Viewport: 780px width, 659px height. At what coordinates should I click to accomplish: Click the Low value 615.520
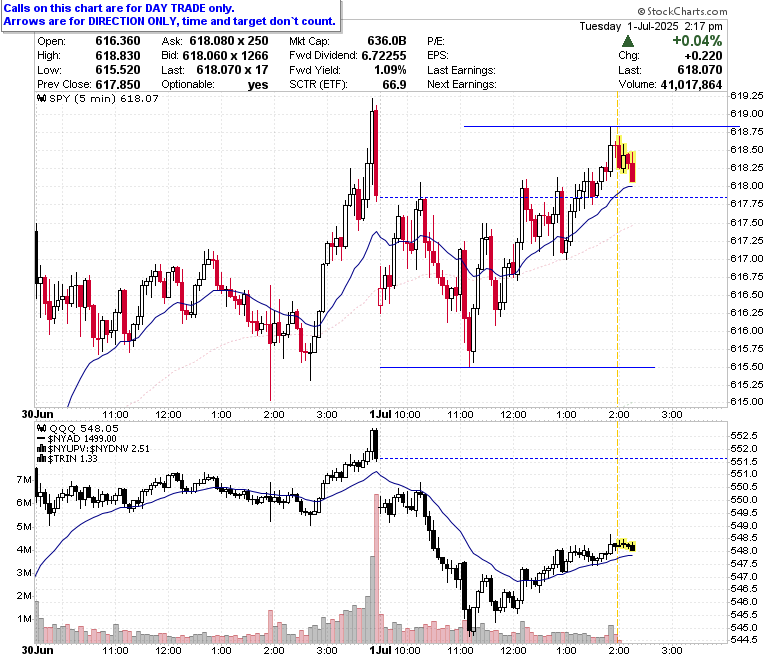(x=118, y=70)
